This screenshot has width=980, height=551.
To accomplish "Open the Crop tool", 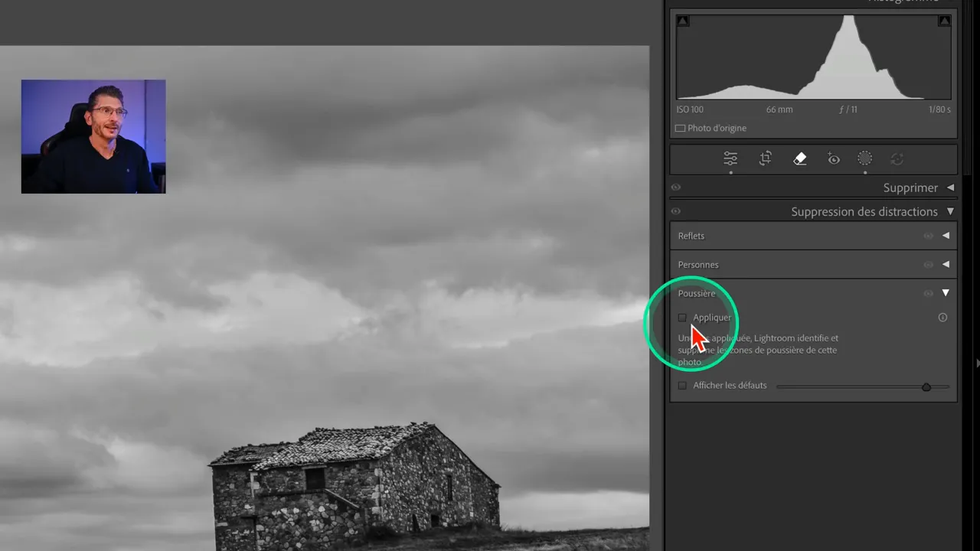I will (x=765, y=158).
